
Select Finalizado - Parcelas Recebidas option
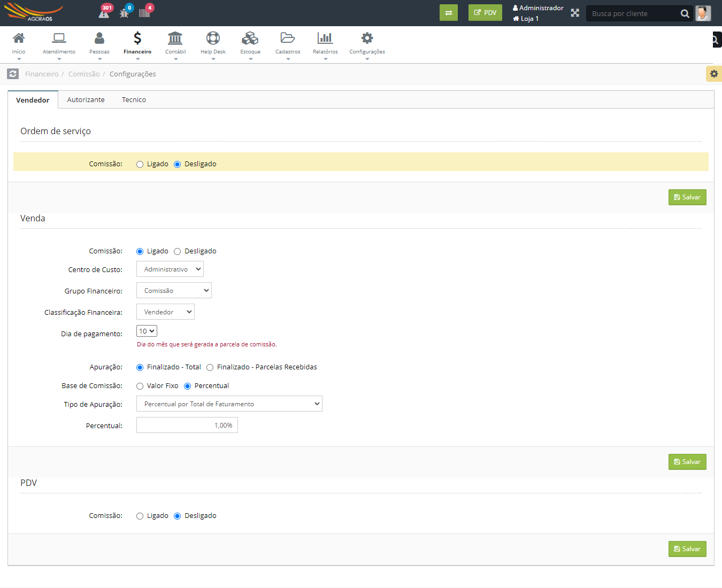(x=210, y=368)
